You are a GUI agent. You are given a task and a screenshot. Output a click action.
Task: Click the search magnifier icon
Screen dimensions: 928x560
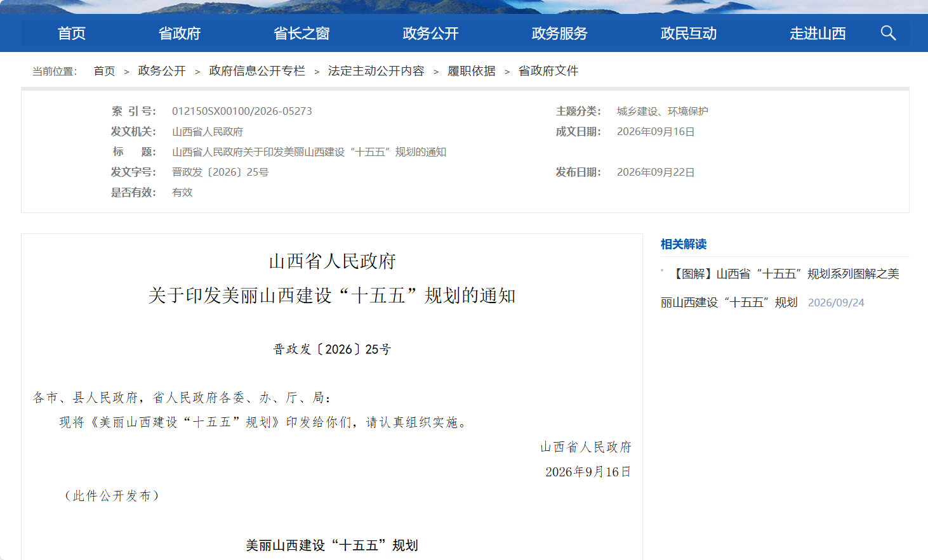pyautogui.click(x=888, y=33)
